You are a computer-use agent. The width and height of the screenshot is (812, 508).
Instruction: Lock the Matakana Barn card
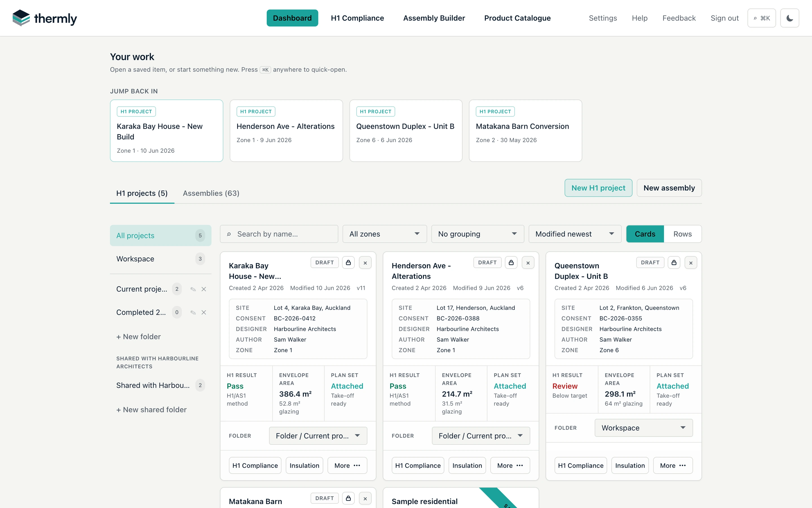(x=348, y=498)
